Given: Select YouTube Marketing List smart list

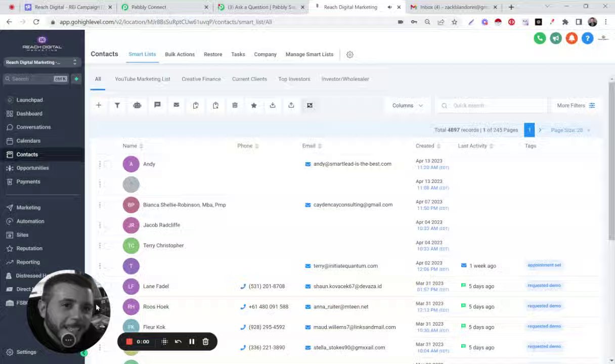Looking at the screenshot, I should click(143, 79).
